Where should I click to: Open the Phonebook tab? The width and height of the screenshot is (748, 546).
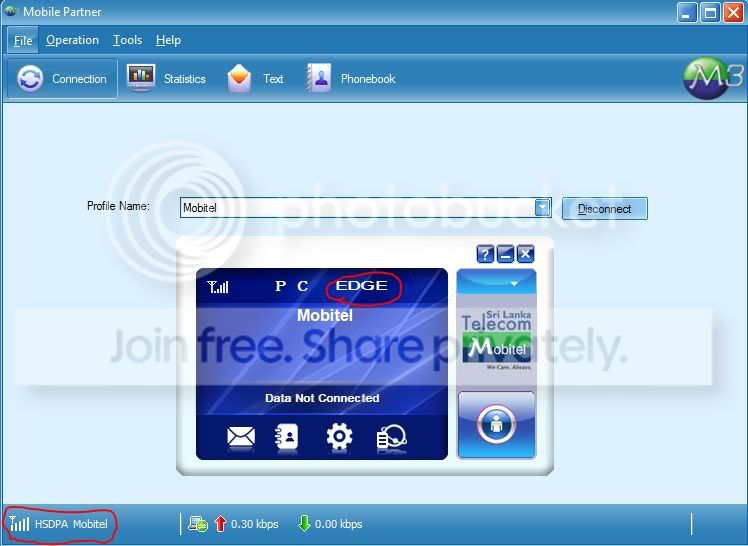tap(351, 79)
